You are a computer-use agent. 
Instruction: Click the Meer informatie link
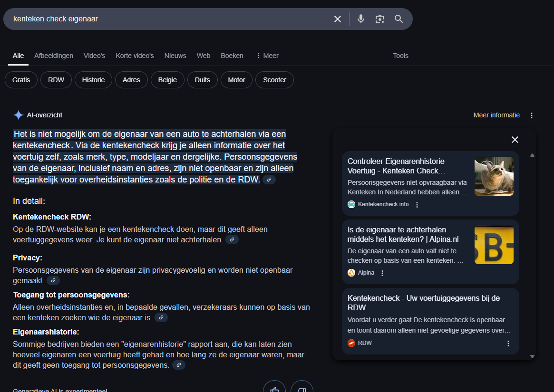point(496,115)
